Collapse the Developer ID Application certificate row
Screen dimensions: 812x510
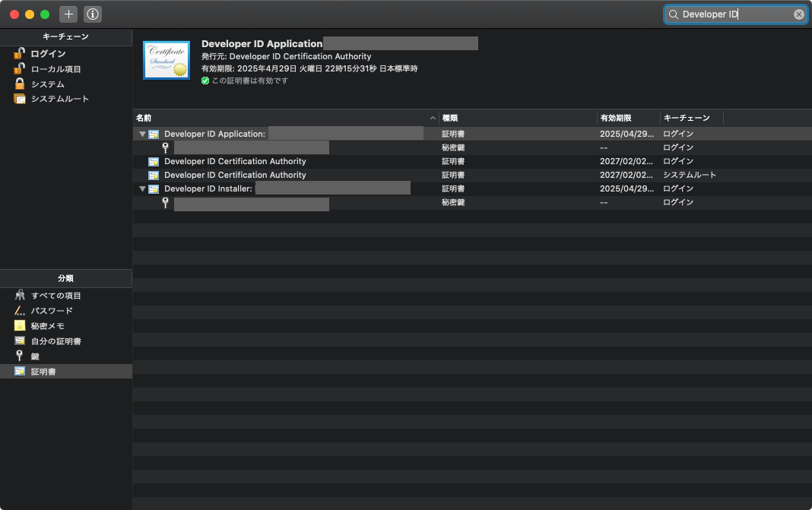(142, 135)
